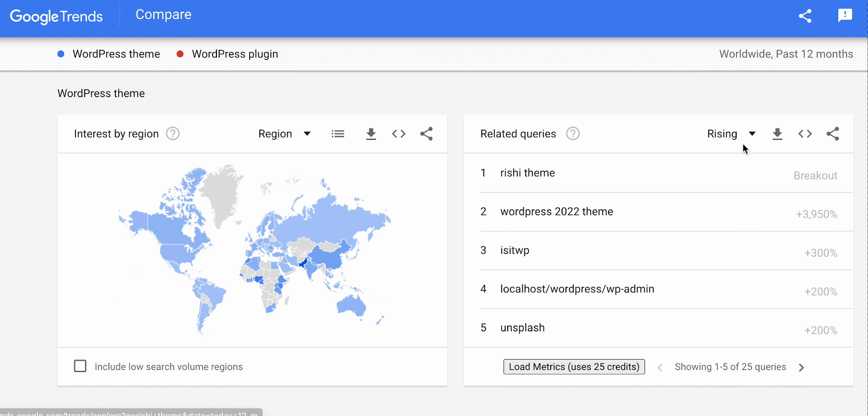Image resolution: width=868 pixels, height=416 pixels.
Task: Open the 'unsplash' related query
Action: tap(522, 328)
